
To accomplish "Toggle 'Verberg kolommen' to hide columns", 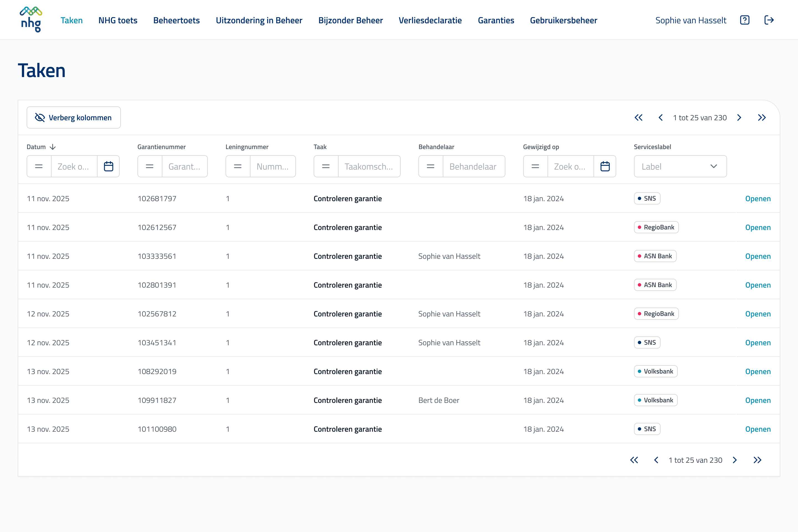I will point(74,117).
